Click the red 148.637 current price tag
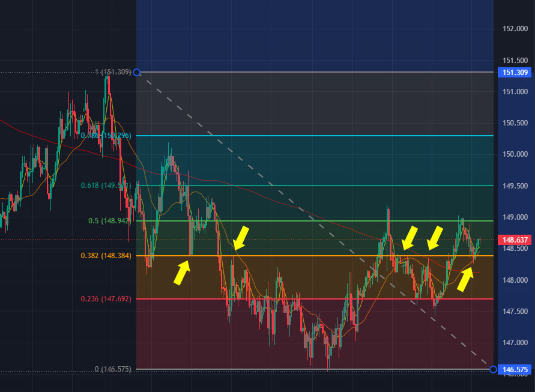The width and height of the screenshot is (535, 392). point(515,240)
